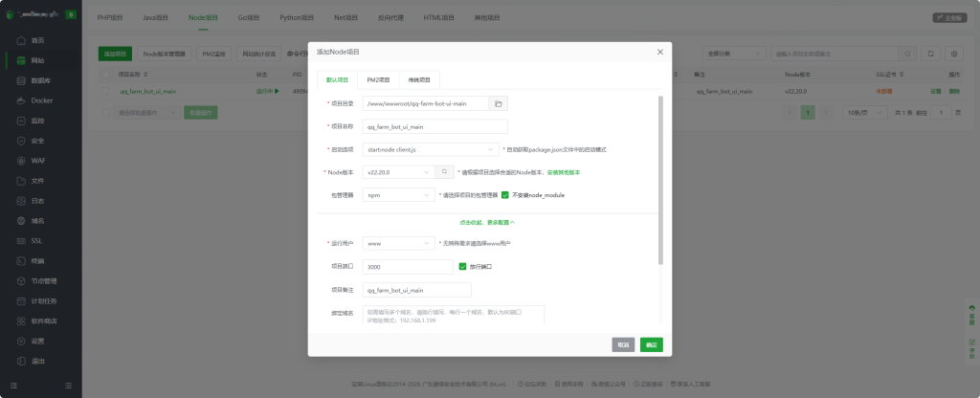Image resolution: width=980 pixels, height=398 pixels.
Task: Toggle the 放行端口 checkbox
Action: pos(463,267)
